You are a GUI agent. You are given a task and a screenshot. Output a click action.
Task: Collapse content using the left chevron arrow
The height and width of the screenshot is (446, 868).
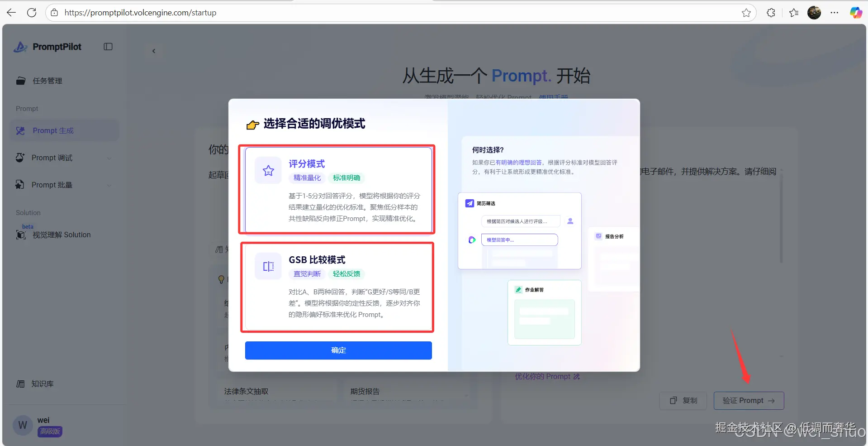click(154, 51)
